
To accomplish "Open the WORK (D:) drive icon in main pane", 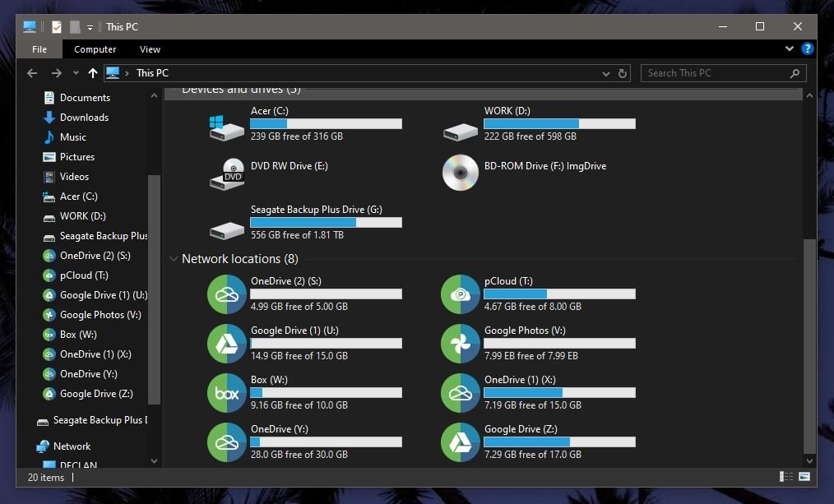I will pyautogui.click(x=460, y=132).
